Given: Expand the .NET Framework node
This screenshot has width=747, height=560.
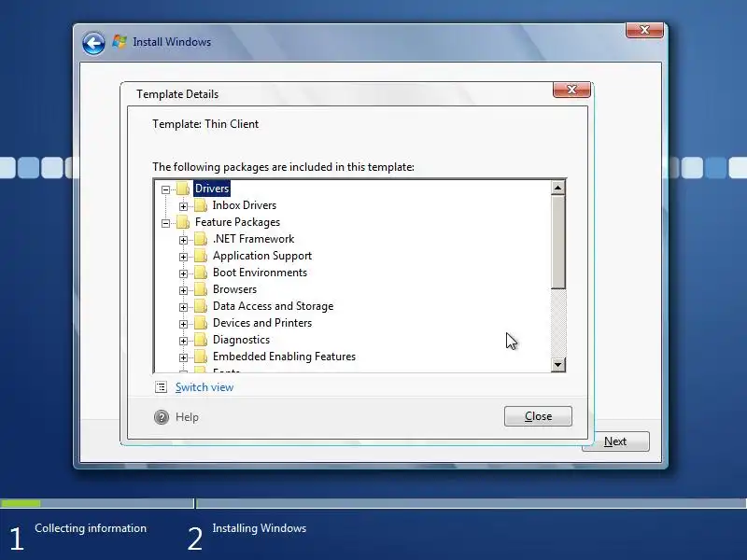Looking at the screenshot, I should pos(183,240).
